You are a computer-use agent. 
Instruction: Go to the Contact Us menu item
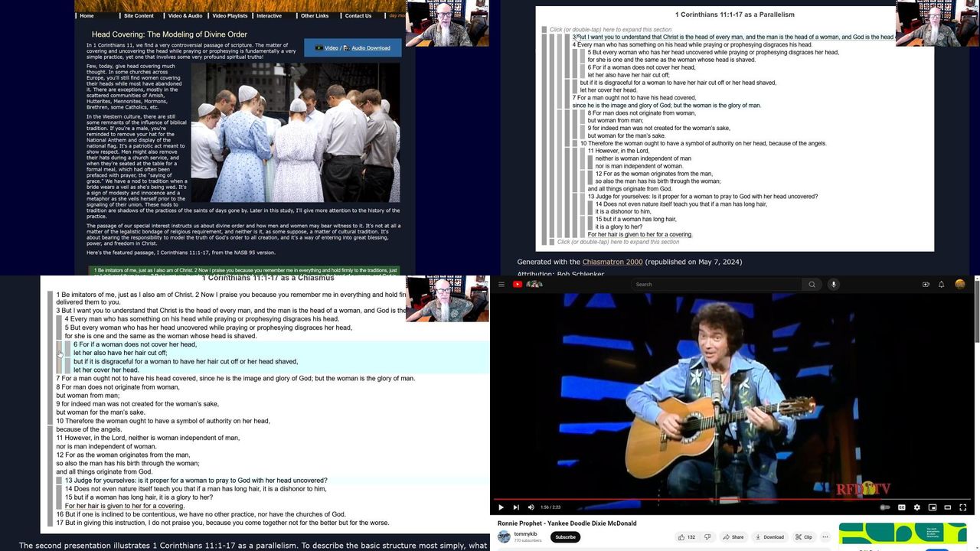[x=358, y=15]
